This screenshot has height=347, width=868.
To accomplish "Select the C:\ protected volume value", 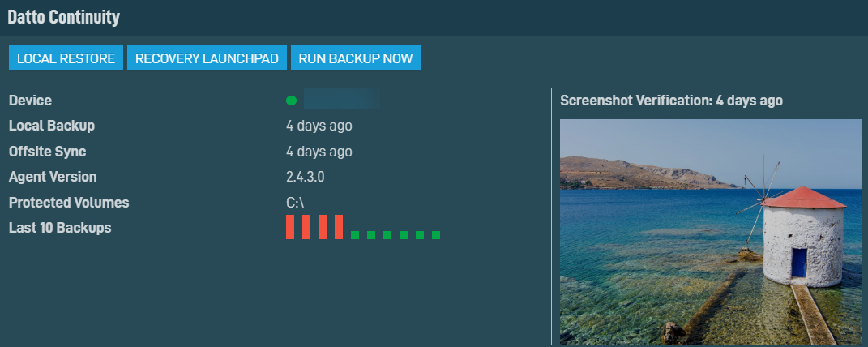I will click(295, 203).
